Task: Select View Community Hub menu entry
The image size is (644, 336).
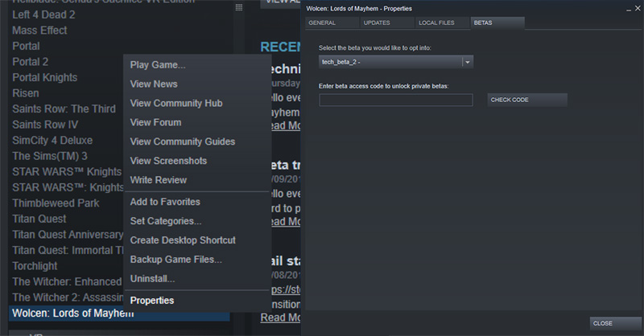Action: click(176, 103)
